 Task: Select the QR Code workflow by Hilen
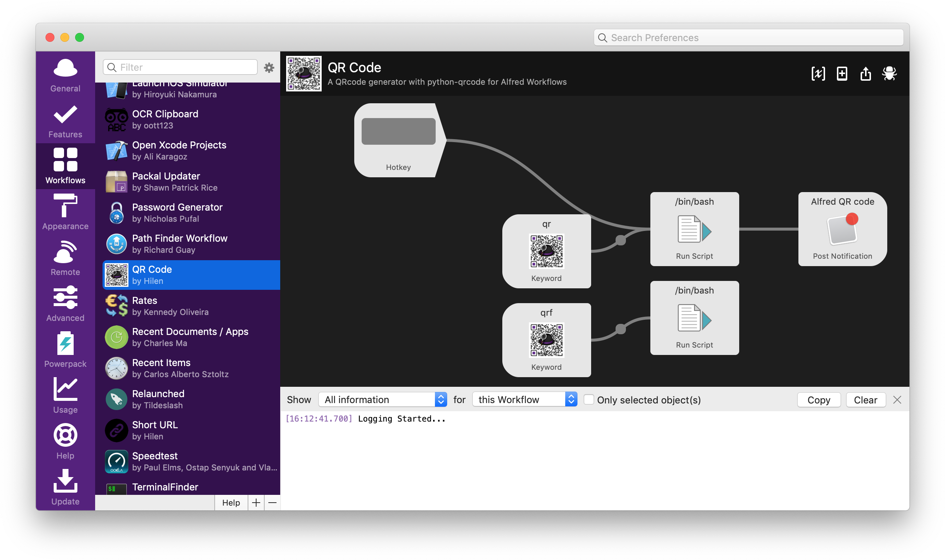click(x=191, y=275)
